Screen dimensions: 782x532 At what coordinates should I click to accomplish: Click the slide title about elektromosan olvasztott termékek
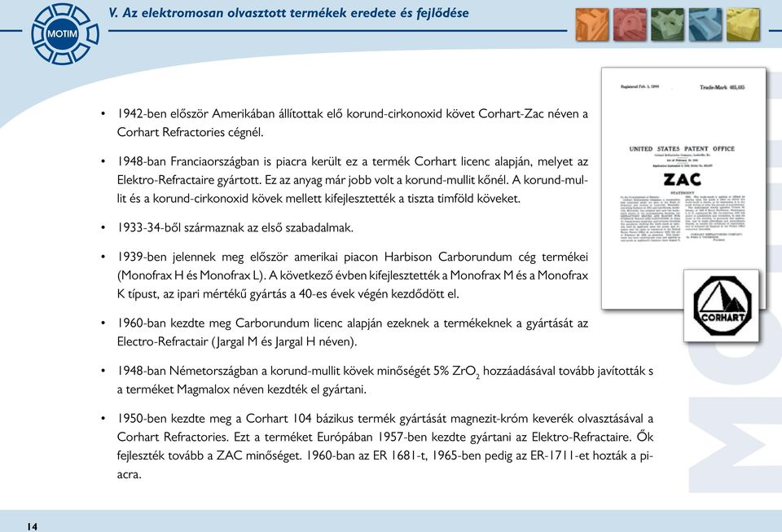(288, 13)
